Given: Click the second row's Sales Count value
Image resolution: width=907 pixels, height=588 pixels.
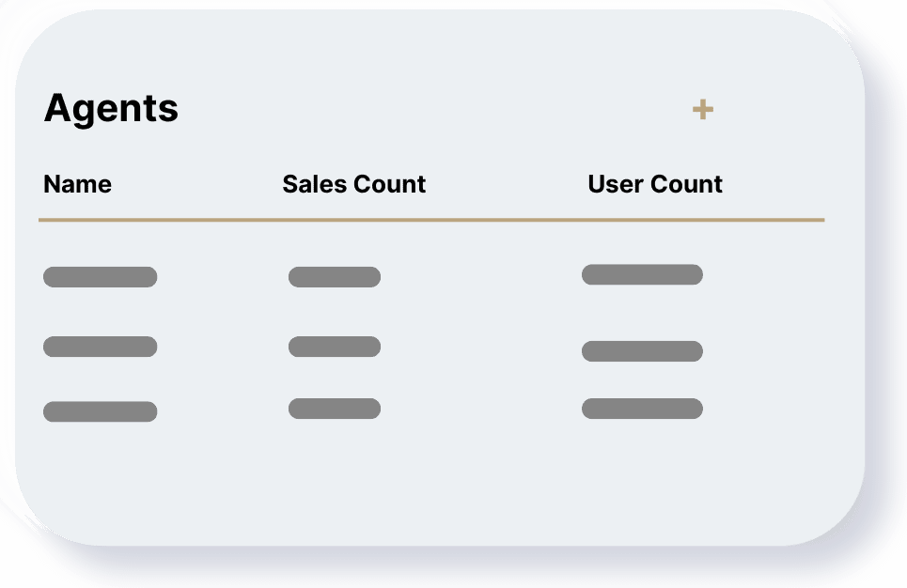Looking at the screenshot, I should pyautogui.click(x=335, y=347).
